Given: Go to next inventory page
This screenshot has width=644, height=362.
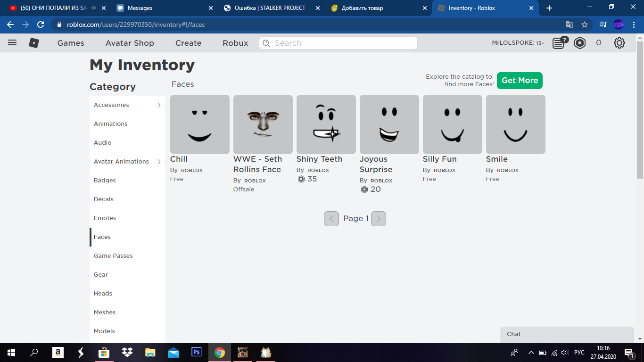Looking at the screenshot, I should coord(379,219).
